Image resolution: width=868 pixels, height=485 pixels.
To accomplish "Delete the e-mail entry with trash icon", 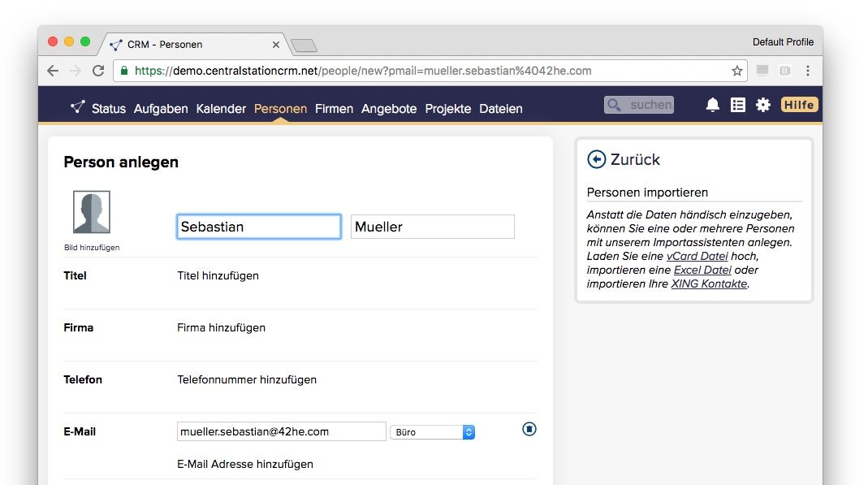I will [529, 429].
